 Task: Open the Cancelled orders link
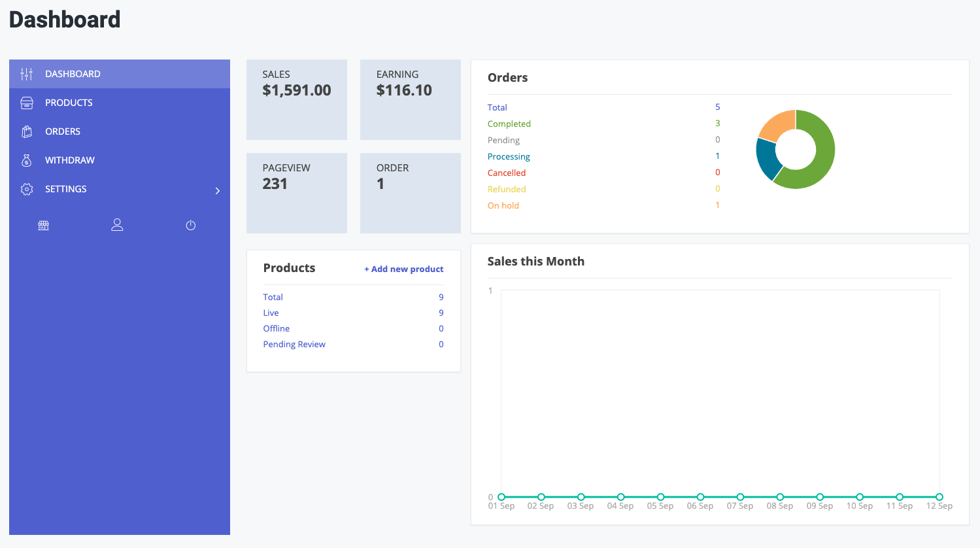(x=506, y=173)
